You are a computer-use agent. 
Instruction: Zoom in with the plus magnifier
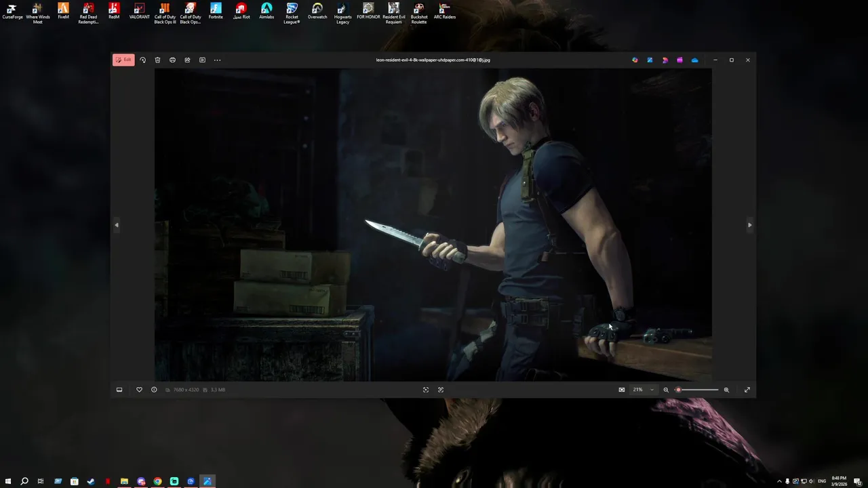[726, 390]
